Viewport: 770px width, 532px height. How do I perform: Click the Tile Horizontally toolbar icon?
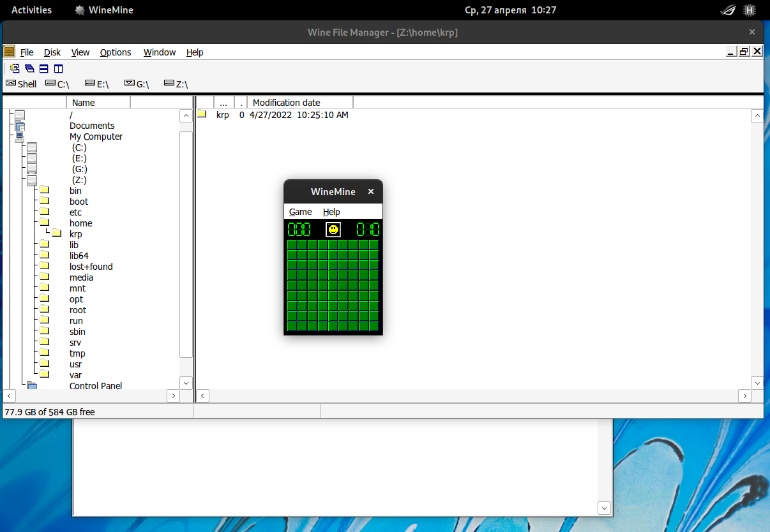point(44,69)
